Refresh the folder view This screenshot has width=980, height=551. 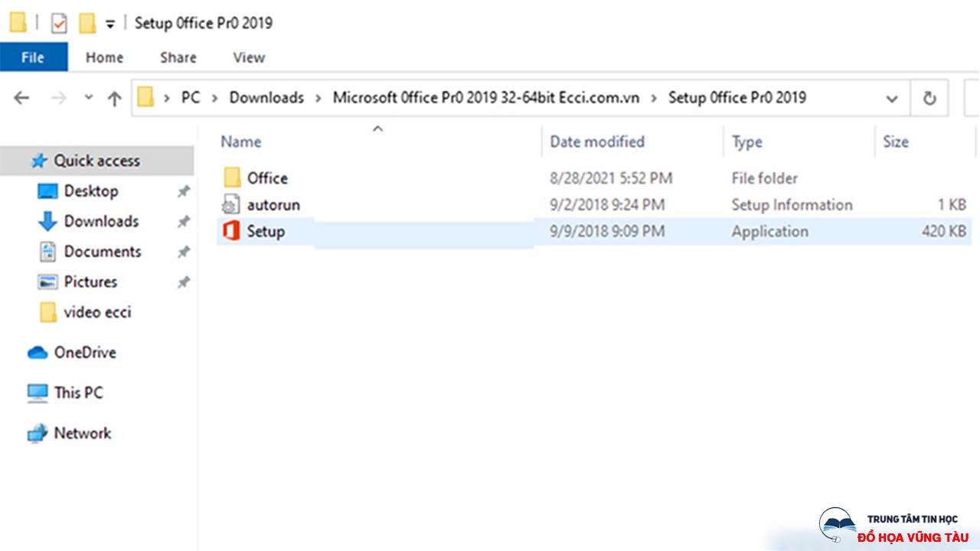tap(929, 98)
